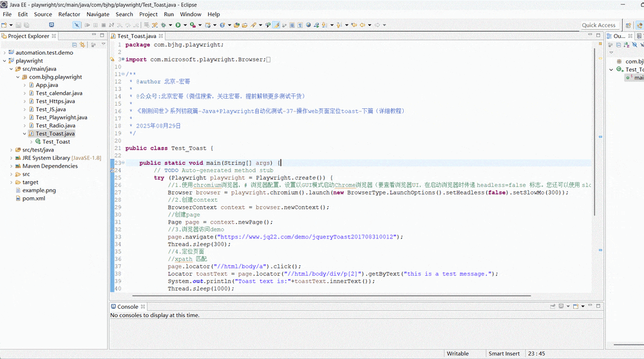The width and height of the screenshot is (644, 359).
Task: Click the Java EE perspective icon
Action: point(639,25)
